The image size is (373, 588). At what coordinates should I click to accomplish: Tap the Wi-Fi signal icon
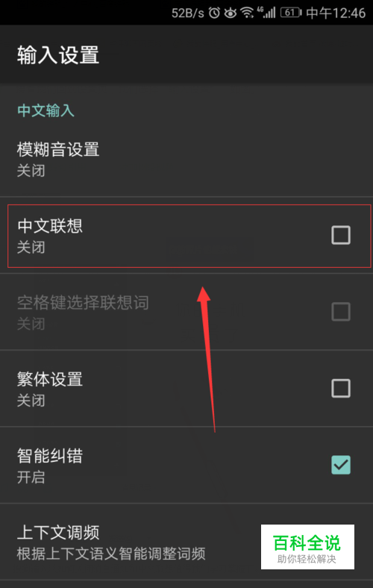tap(247, 13)
